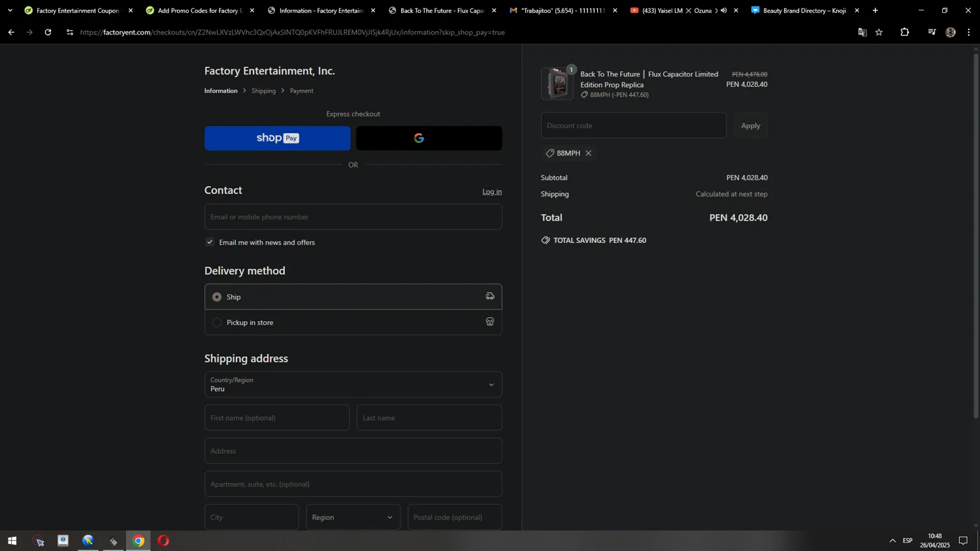980x551 pixels.
Task: Open a new browser tab
Action: click(x=875, y=10)
